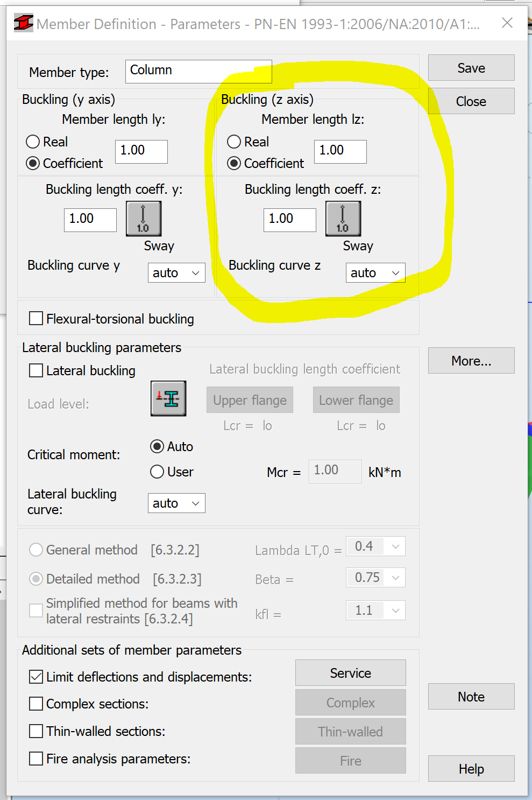Open Service parameters settings
532x800 pixels.
pyautogui.click(x=350, y=673)
